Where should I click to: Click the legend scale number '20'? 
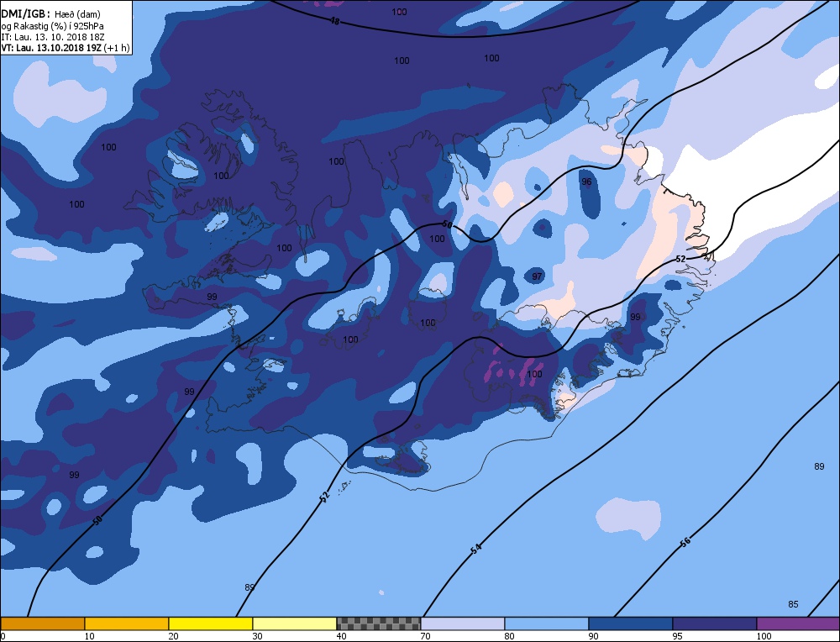coord(174,636)
